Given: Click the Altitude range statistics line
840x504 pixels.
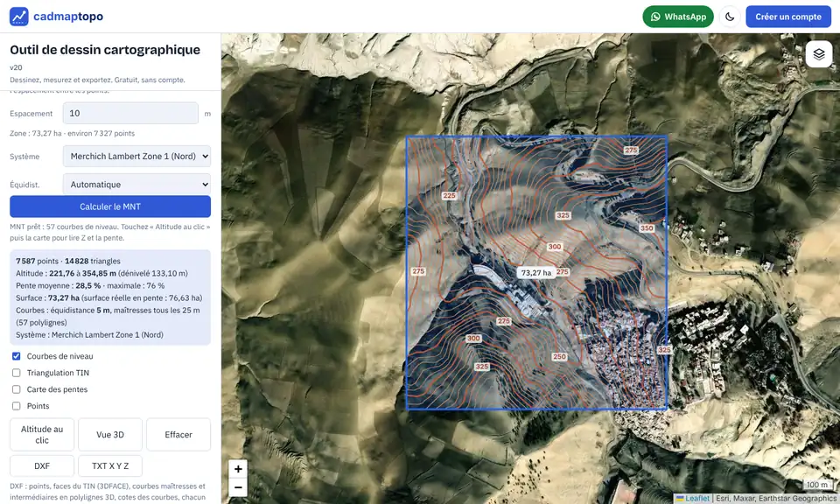Looking at the screenshot, I should (x=101, y=273).
